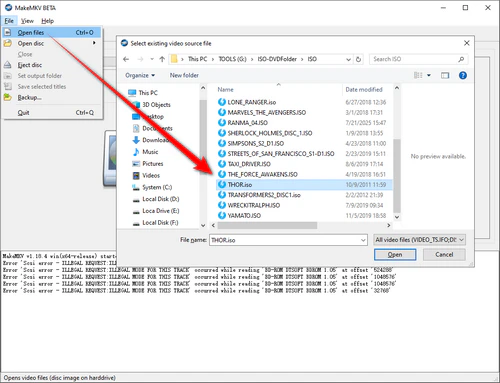Click the Open button
500x383 pixels.
pyautogui.click(x=395, y=255)
